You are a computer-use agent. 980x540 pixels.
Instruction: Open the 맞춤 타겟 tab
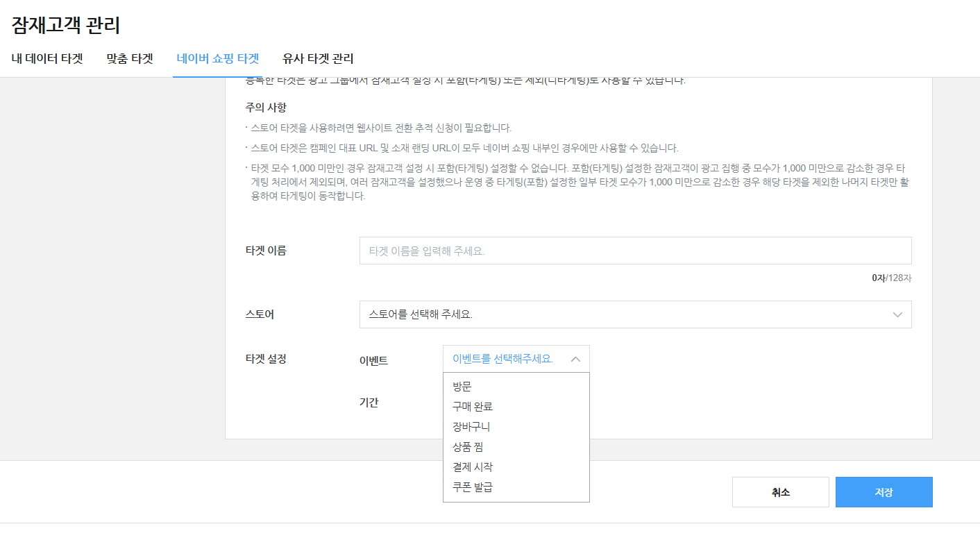tap(130, 59)
